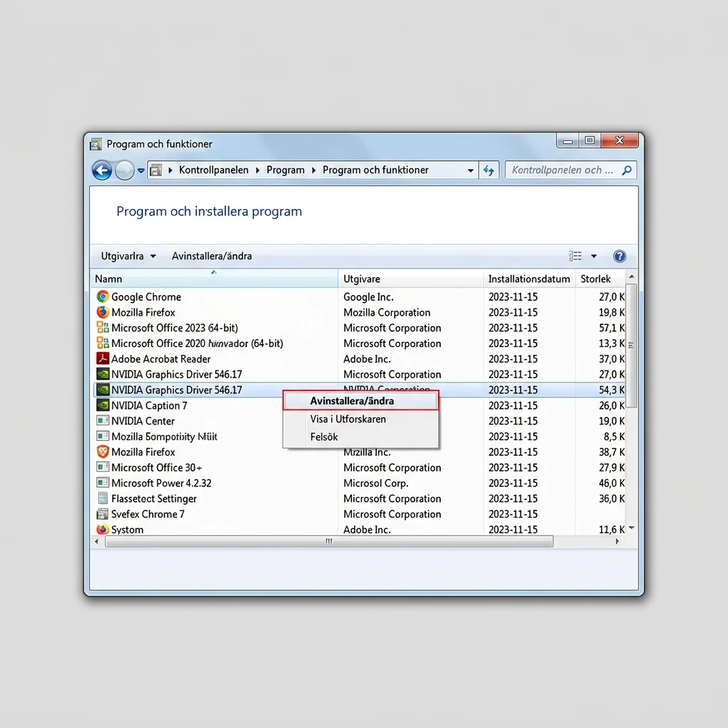728x728 pixels.
Task: Click the Microsoft Power 4.2.32 icon
Action: coord(102,483)
